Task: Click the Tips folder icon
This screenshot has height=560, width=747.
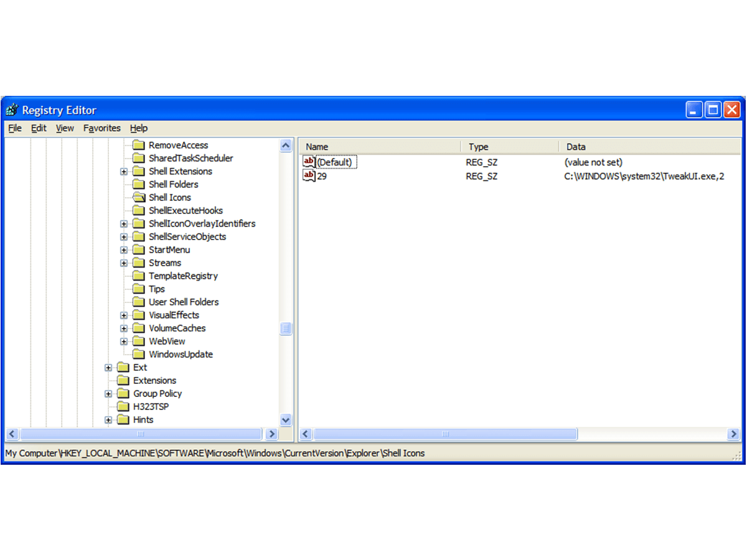Action: coord(138,289)
